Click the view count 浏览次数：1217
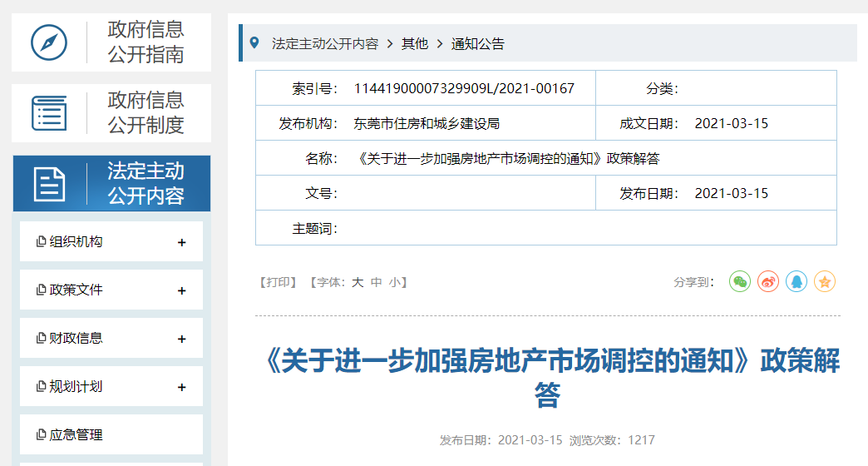The width and height of the screenshot is (868, 466). pyautogui.click(x=612, y=440)
